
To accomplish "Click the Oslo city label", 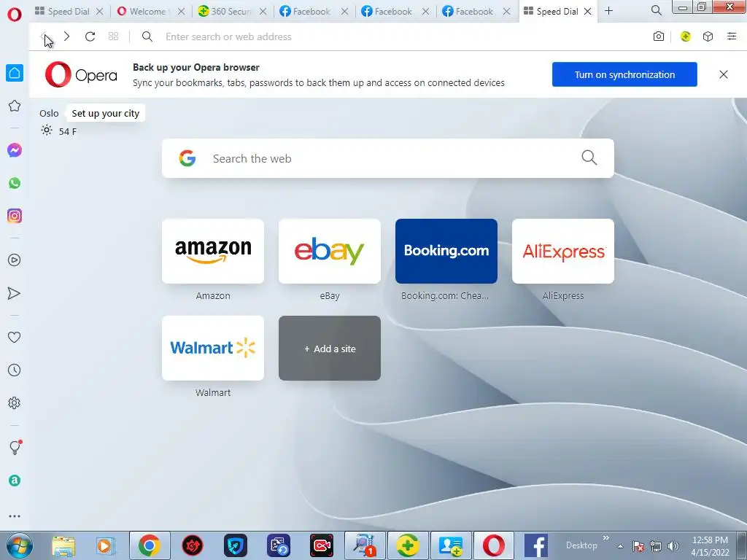I will (49, 113).
